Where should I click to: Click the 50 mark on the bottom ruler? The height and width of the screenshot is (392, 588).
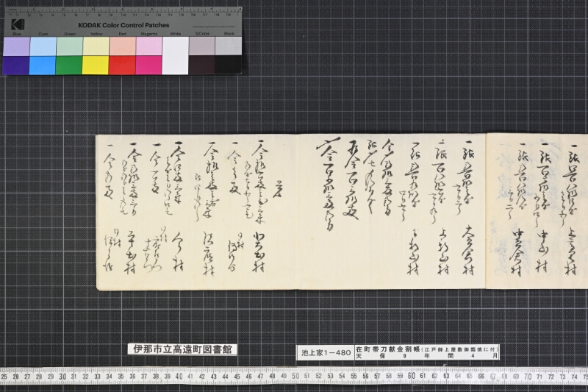point(295,377)
